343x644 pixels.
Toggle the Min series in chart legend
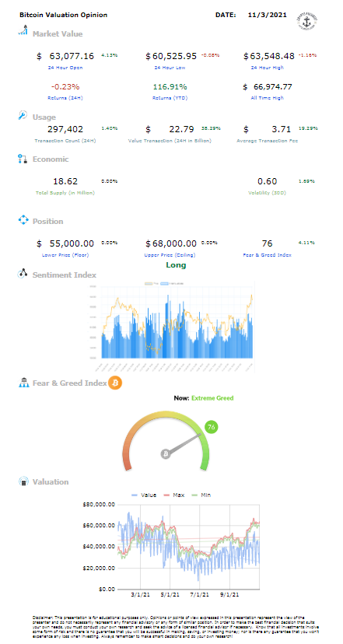(x=201, y=495)
